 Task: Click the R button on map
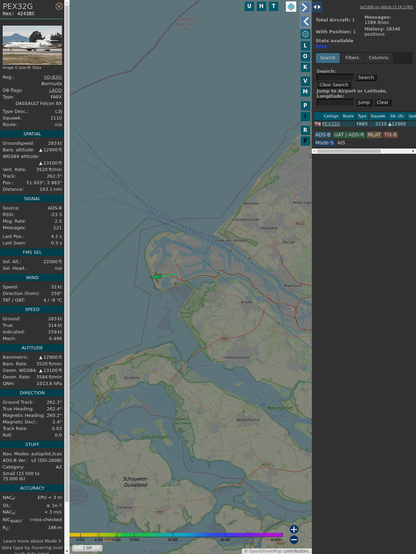tap(305, 130)
